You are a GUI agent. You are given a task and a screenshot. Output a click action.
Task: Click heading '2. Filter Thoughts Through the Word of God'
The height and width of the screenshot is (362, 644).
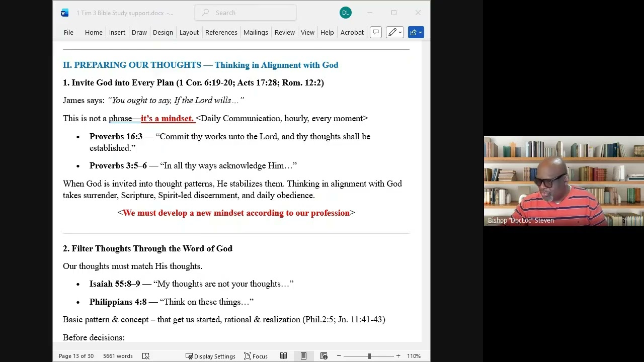coord(147,248)
